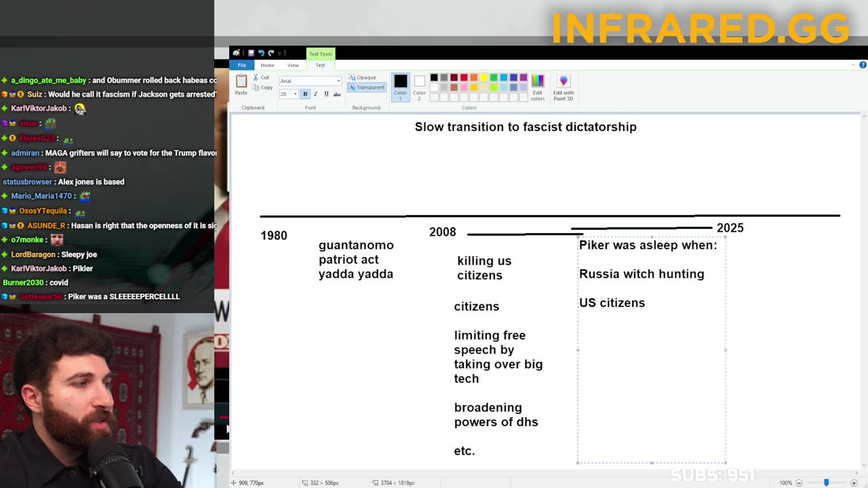Click the 2025 label on the timeline
Viewport: 868px width, 488px height.
(x=730, y=228)
